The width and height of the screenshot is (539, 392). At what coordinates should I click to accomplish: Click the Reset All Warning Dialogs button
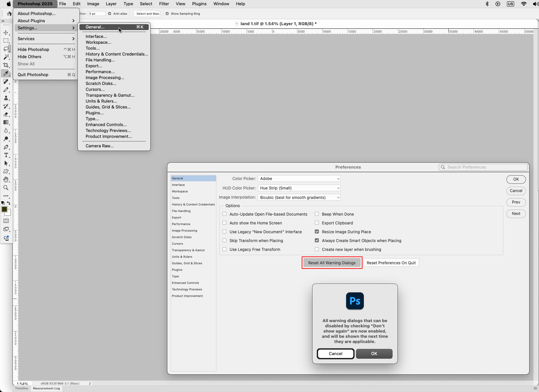click(332, 263)
